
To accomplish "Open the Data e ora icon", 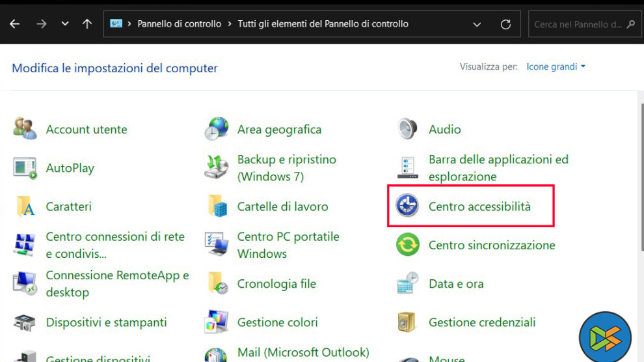I will 407,283.
